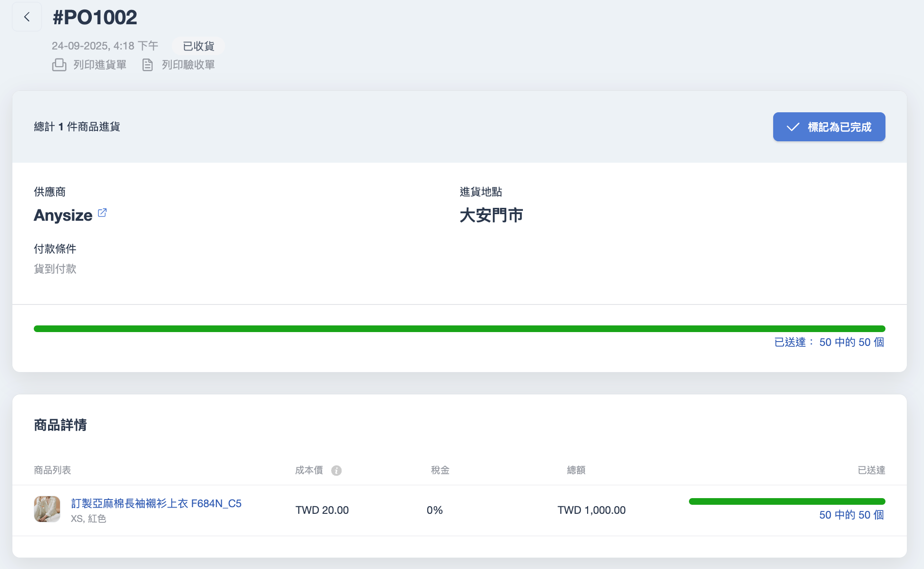Viewport: 924px width, 569px height.
Task: Click product row 50 中的 50 個 link
Action: pyautogui.click(x=851, y=515)
